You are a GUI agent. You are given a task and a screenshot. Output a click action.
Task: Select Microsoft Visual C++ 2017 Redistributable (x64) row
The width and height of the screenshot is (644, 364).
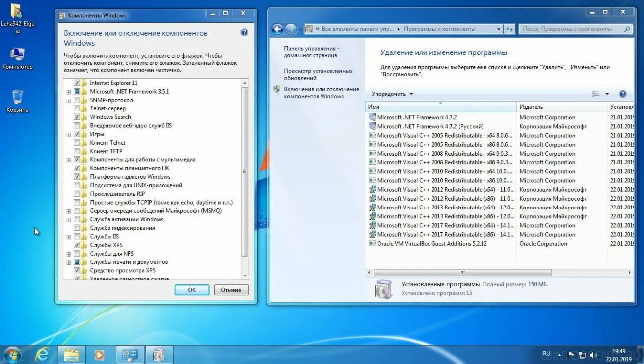click(500, 225)
